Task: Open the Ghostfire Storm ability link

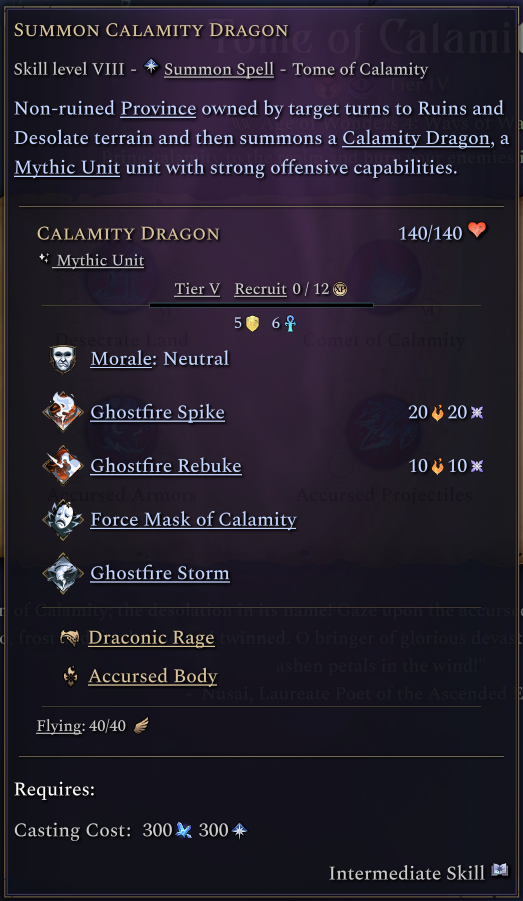Action: [160, 573]
